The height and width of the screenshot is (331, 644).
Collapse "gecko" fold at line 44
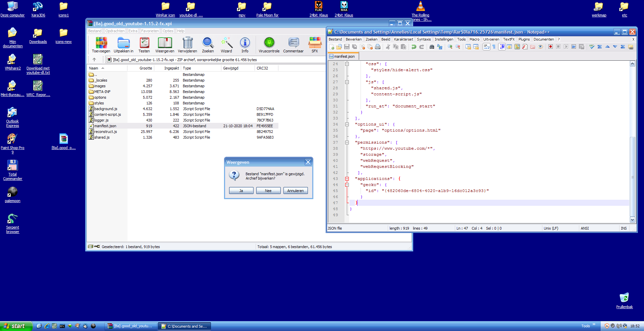[x=347, y=185]
